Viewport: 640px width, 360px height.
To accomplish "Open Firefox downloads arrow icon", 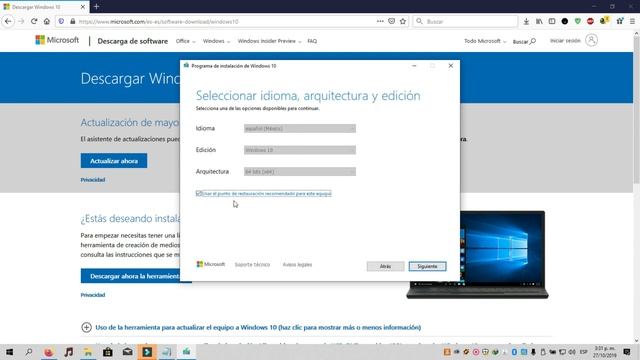I will coord(526,21).
